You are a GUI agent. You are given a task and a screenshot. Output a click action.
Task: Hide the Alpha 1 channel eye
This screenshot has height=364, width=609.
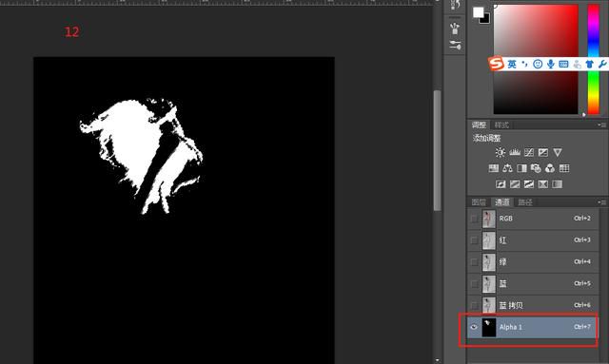tap(474, 327)
